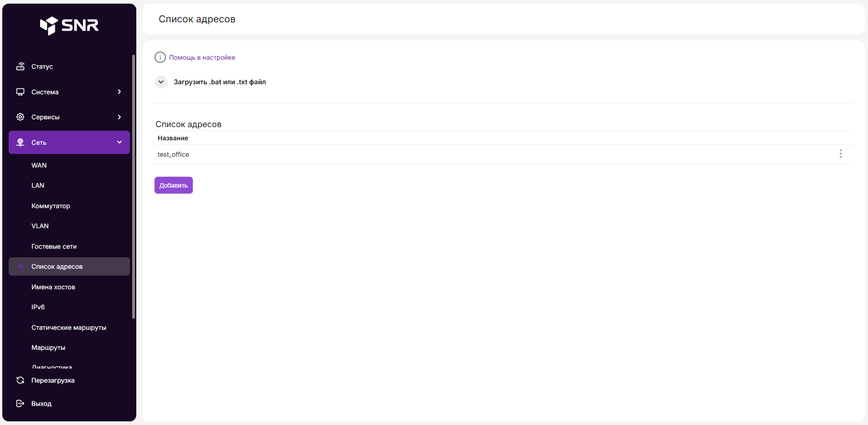Open the Помощь в настройке link
868x425 pixels.
click(x=202, y=57)
